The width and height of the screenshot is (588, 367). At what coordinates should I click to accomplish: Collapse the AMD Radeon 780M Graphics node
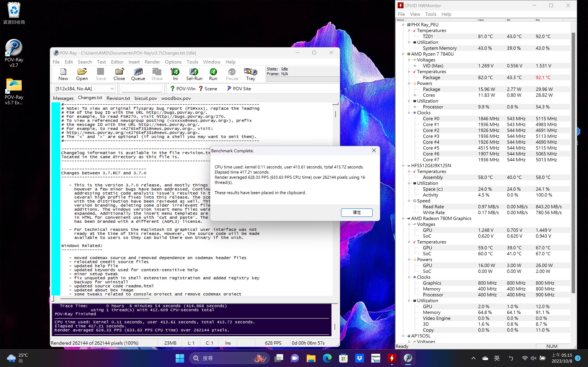[403, 218]
